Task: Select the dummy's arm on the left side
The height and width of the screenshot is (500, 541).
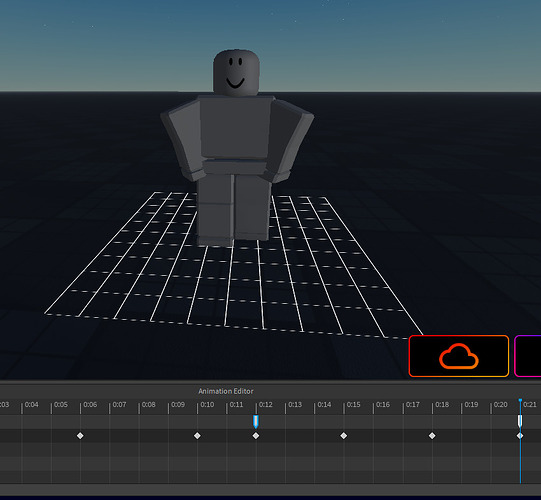Action: (x=182, y=141)
